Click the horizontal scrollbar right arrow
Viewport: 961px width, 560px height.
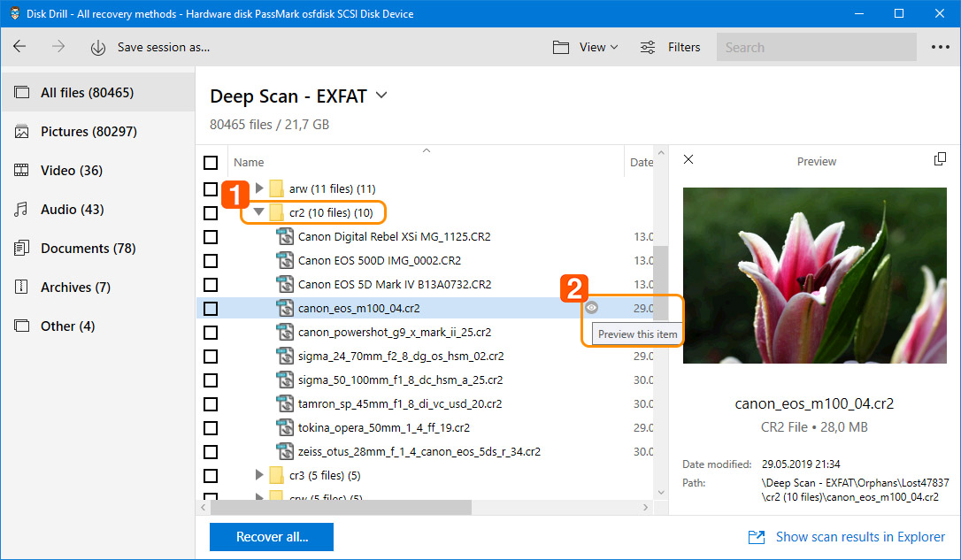(x=645, y=507)
